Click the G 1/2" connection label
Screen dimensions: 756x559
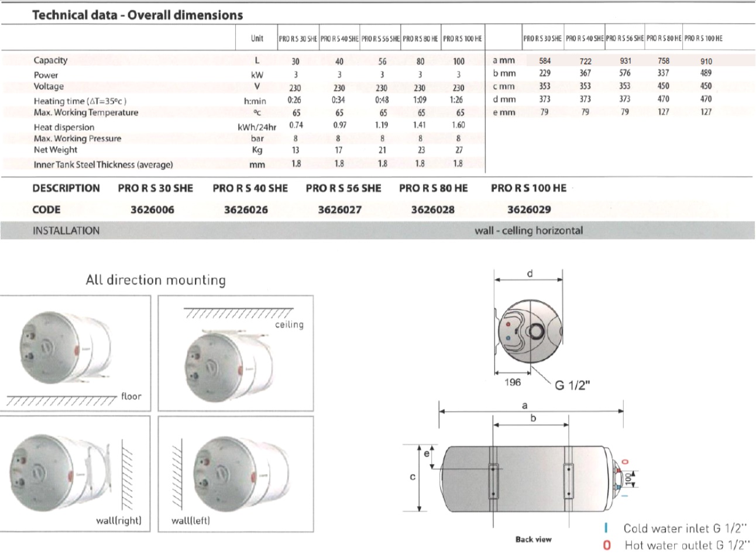coord(572,385)
